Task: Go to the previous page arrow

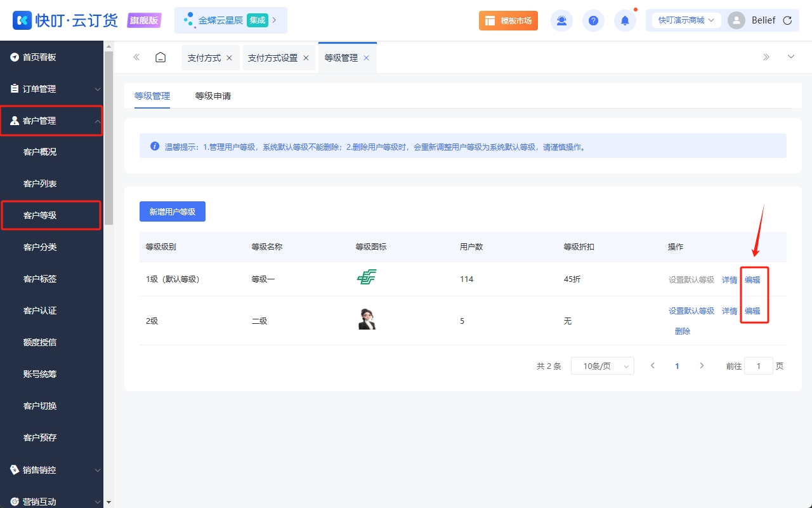Action: (653, 366)
